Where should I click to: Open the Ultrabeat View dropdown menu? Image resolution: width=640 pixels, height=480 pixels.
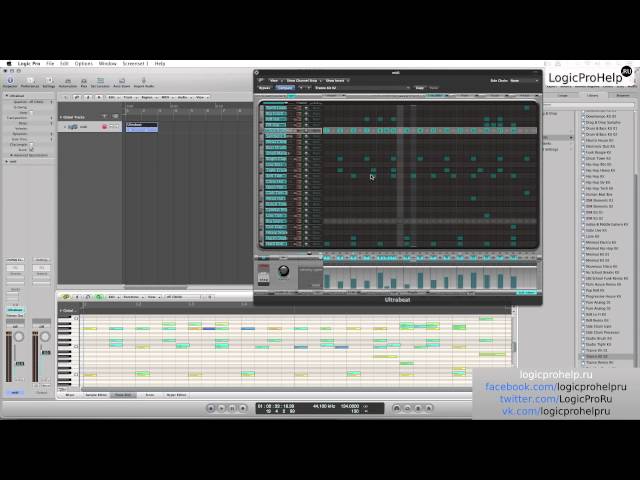pyautogui.click(x=275, y=81)
